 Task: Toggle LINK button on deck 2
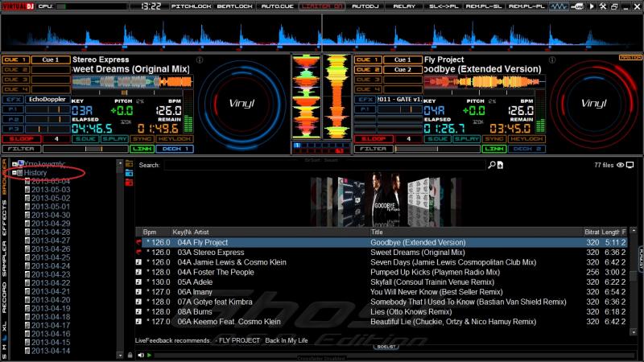pyautogui.click(x=493, y=149)
